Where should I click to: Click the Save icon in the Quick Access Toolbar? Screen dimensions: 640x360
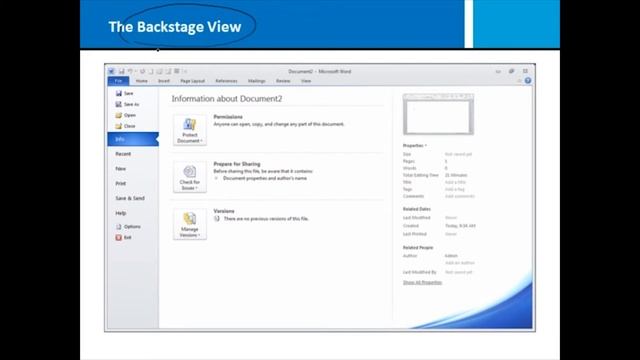coord(121,71)
